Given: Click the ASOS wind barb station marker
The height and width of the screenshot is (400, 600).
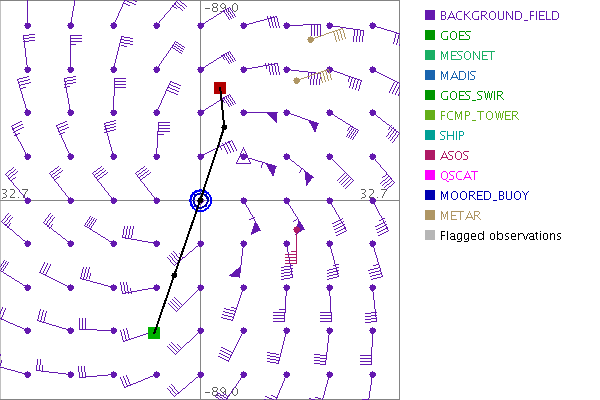Looking at the screenshot, I should (x=297, y=230).
